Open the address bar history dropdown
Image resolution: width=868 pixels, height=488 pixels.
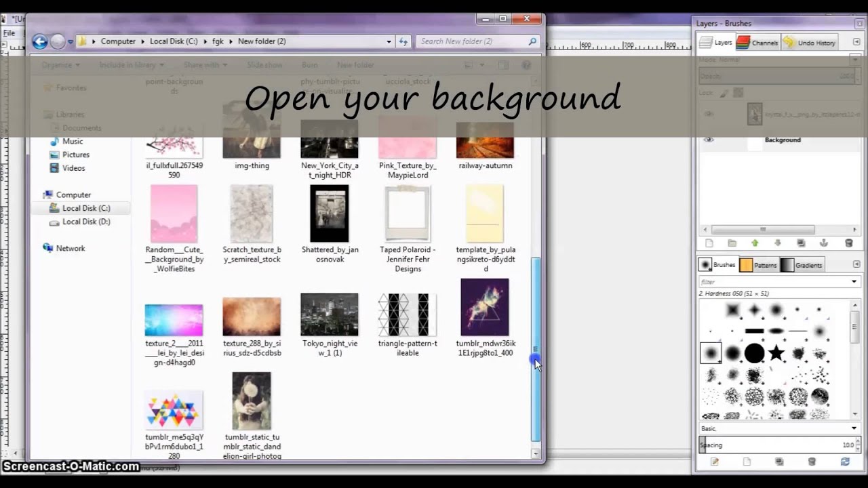click(x=389, y=41)
